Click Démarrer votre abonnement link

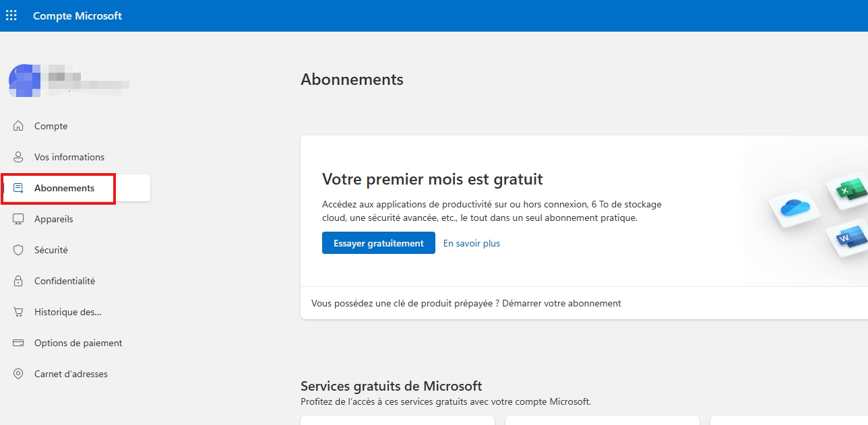(x=561, y=303)
